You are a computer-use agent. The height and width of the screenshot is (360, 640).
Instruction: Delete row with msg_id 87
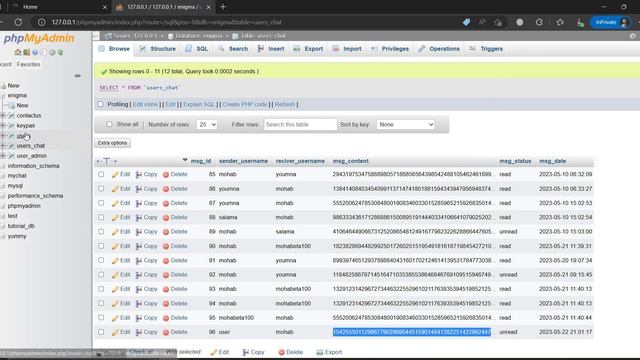tap(175, 203)
